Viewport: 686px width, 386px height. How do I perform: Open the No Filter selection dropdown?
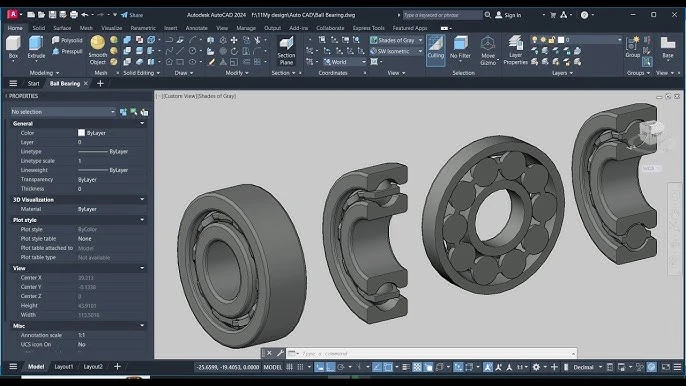pyautogui.click(x=460, y=48)
